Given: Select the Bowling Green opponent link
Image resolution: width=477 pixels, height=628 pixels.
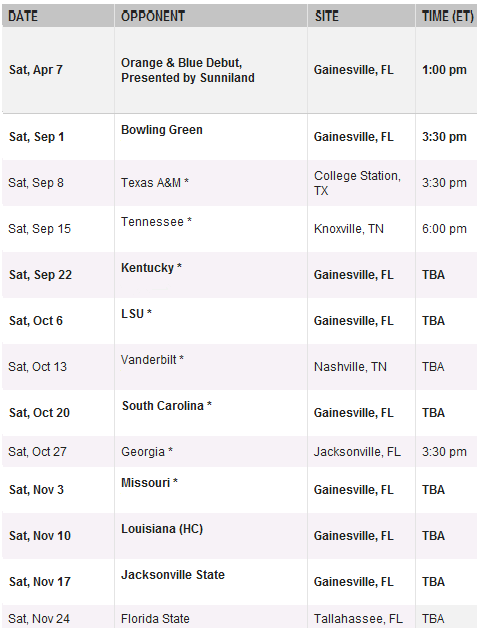Looking at the screenshot, I should coord(162,130).
